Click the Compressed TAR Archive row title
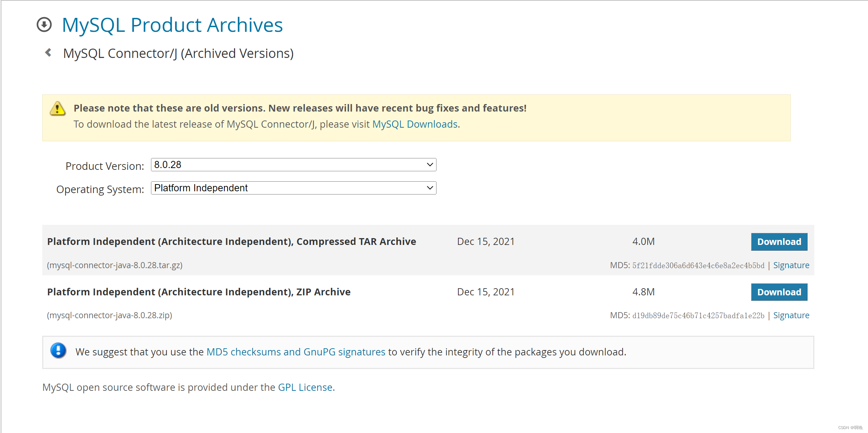 point(231,242)
